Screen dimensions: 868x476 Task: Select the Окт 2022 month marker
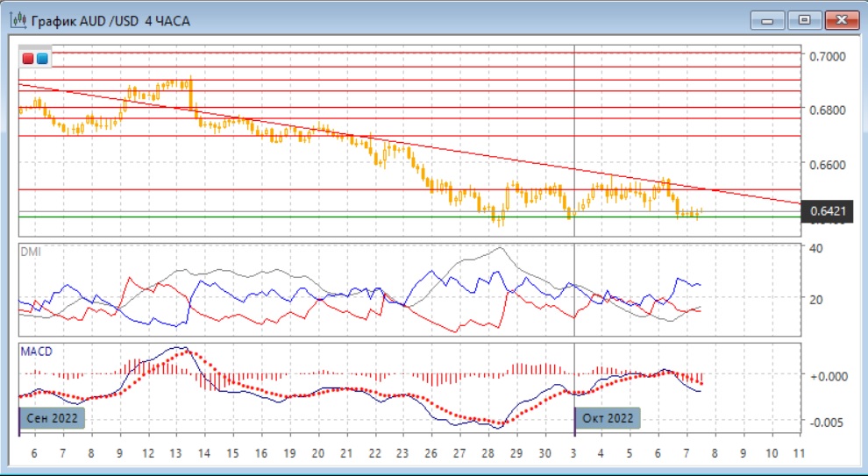[x=608, y=418]
